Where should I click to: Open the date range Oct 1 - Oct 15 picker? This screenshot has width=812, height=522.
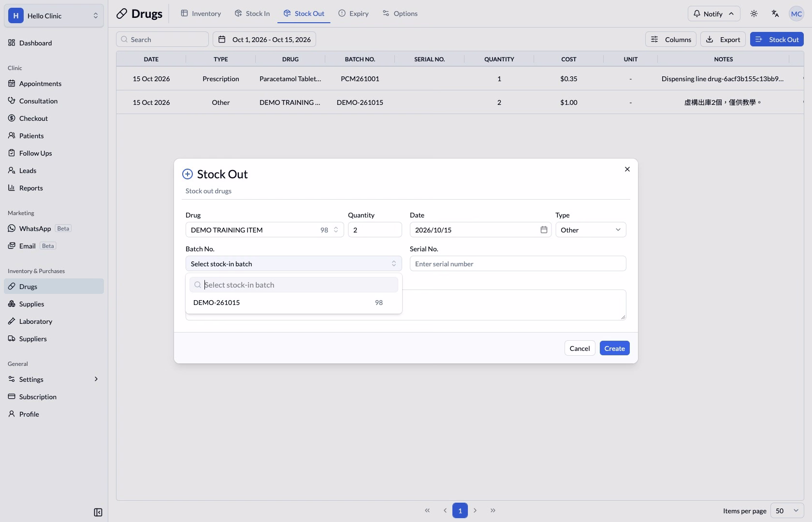click(x=264, y=39)
